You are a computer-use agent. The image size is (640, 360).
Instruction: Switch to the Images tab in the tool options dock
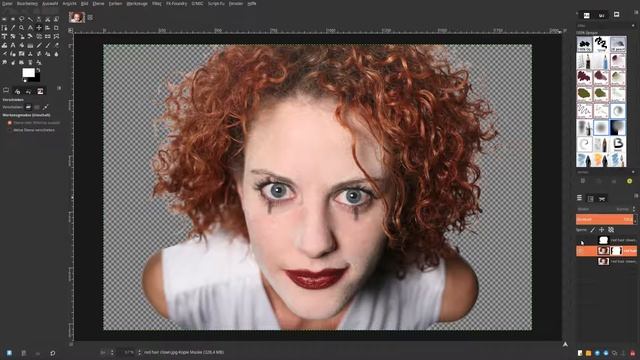(x=40, y=91)
